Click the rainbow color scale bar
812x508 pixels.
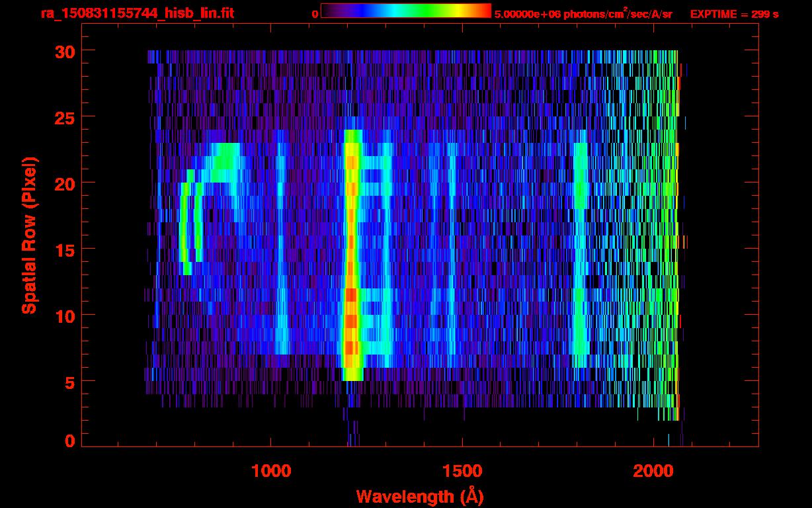pos(405,11)
